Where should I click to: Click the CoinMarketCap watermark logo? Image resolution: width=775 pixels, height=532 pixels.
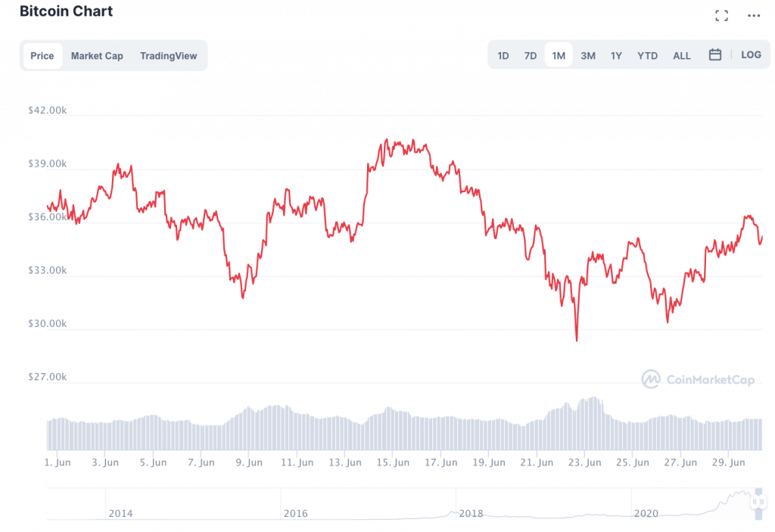698,379
